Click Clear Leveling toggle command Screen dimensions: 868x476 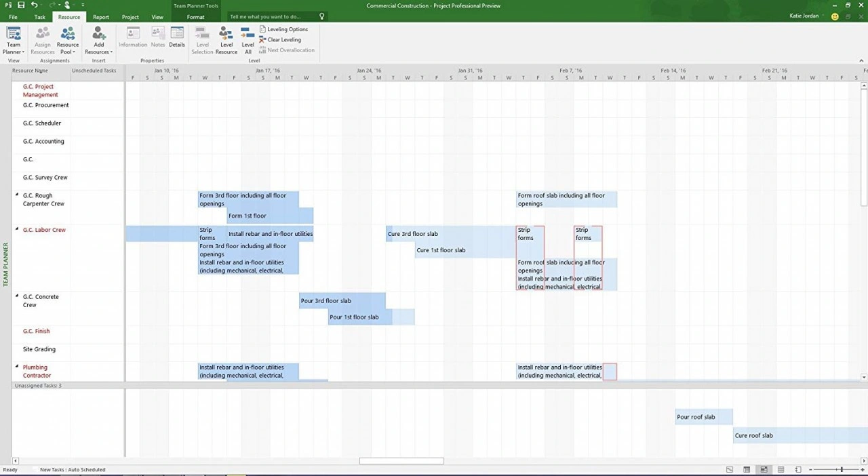coord(281,39)
